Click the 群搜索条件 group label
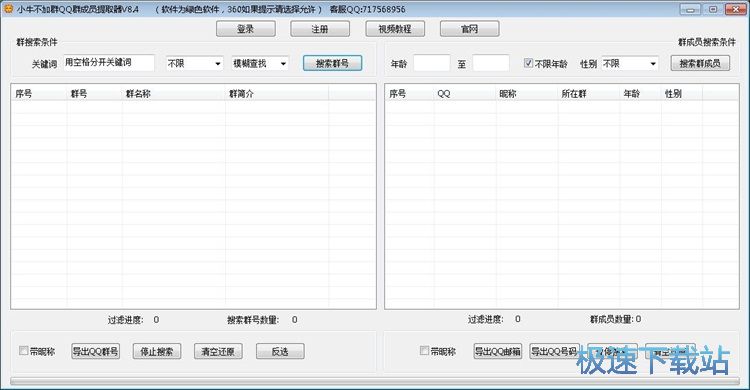The width and height of the screenshot is (750, 390). (37, 42)
